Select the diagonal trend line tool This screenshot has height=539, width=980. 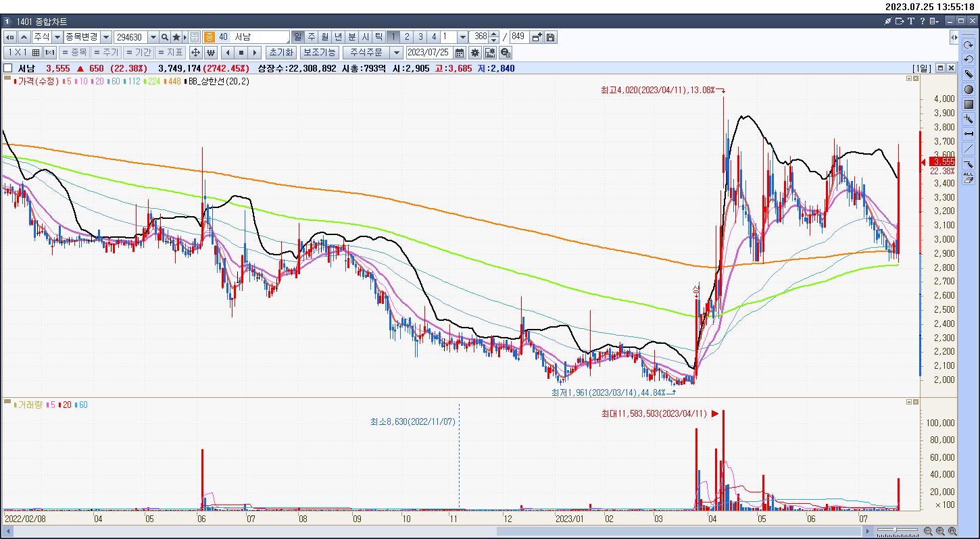tap(969, 149)
